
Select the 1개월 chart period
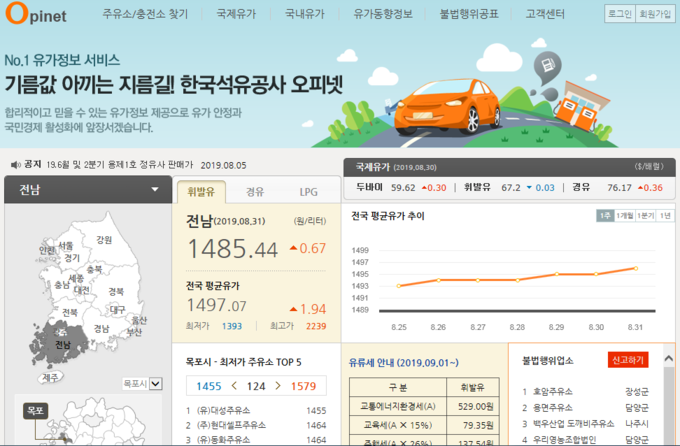pyautogui.click(x=625, y=216)
